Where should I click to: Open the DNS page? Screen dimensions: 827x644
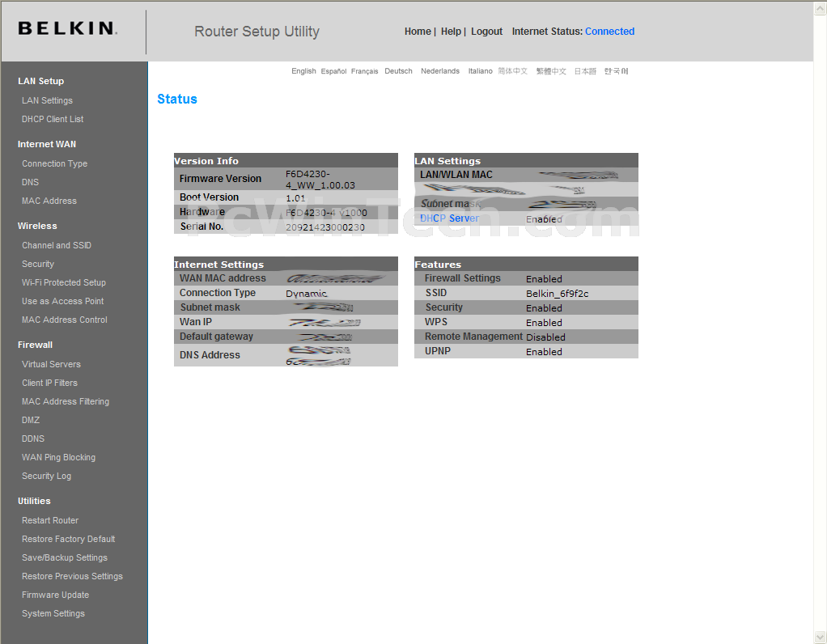point(30,183)
